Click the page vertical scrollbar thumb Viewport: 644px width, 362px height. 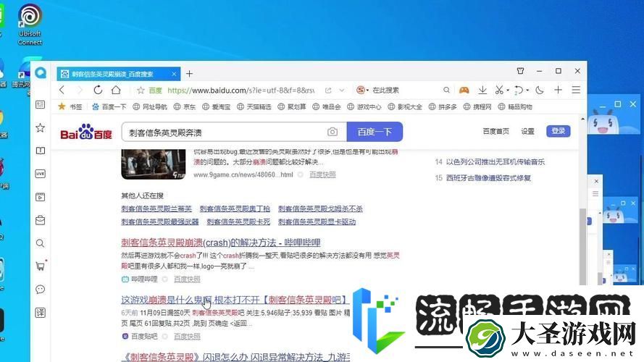click(582, 246)
